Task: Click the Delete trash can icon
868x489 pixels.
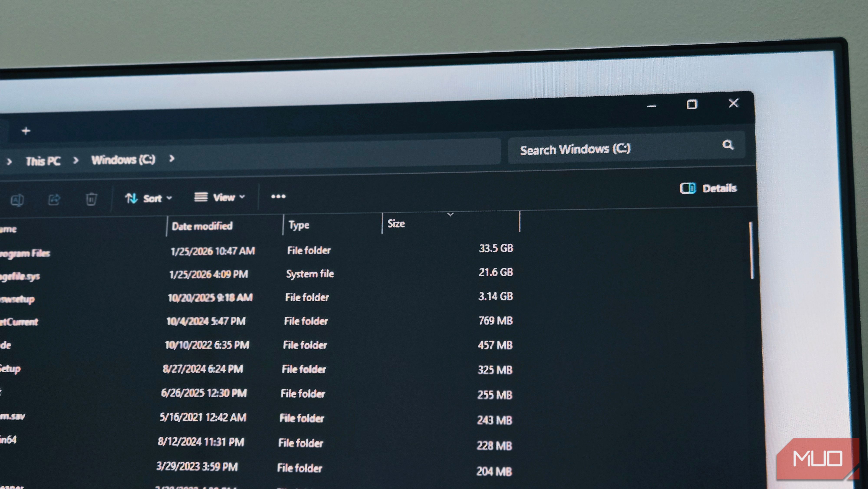Action: click(x=91, y=199)
